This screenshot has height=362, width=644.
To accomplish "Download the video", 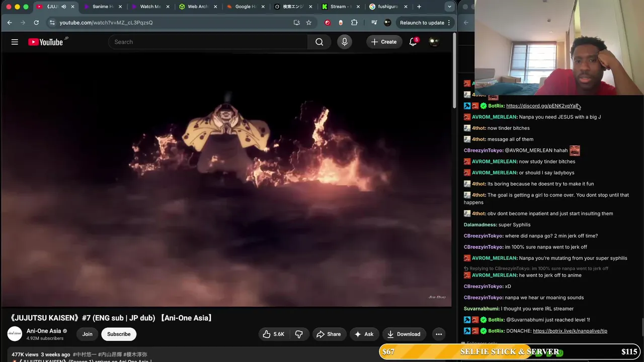I will [404, 334].
